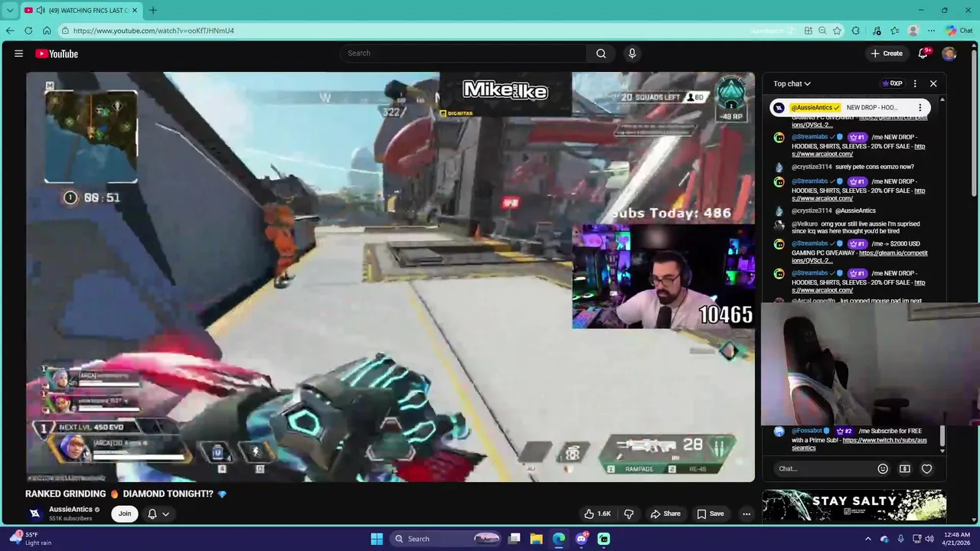Expand the notification preferences chevron
The height and width of the screenshot is (551, 980).
tap(165, 514)
